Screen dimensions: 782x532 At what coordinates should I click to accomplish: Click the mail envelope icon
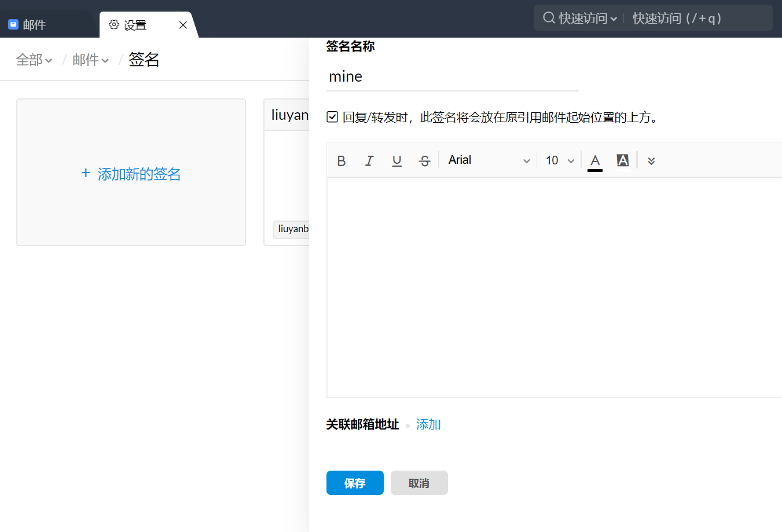pos(13,25)
